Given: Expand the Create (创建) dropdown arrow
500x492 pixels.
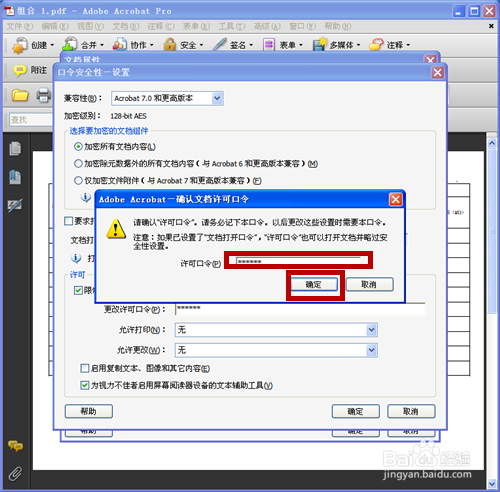Looking at the screenshot, I should (52, 45).
